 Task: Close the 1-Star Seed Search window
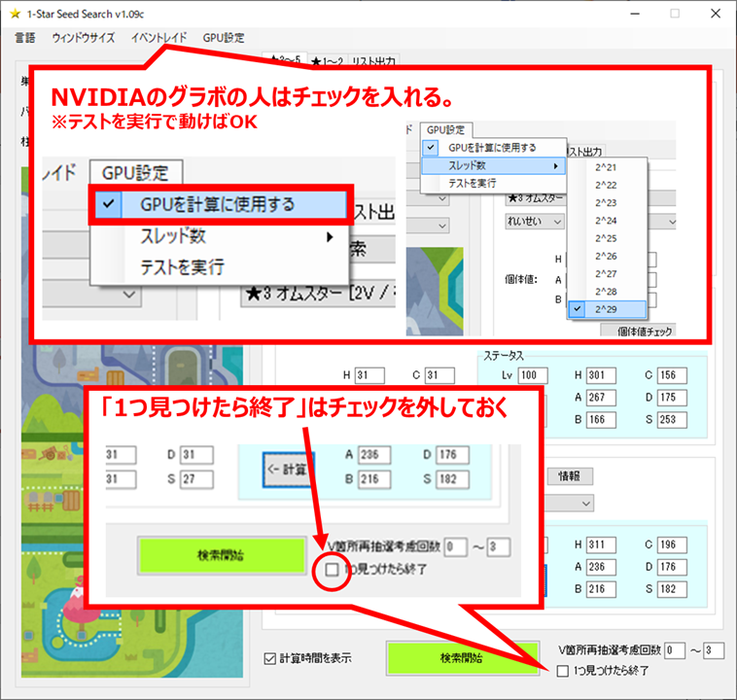tap(716, 15)
